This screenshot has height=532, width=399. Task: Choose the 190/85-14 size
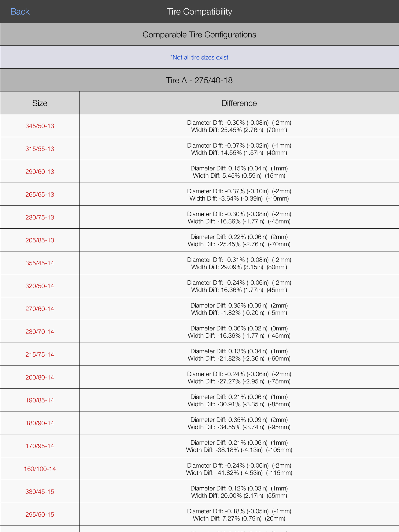tap(40, 400)
